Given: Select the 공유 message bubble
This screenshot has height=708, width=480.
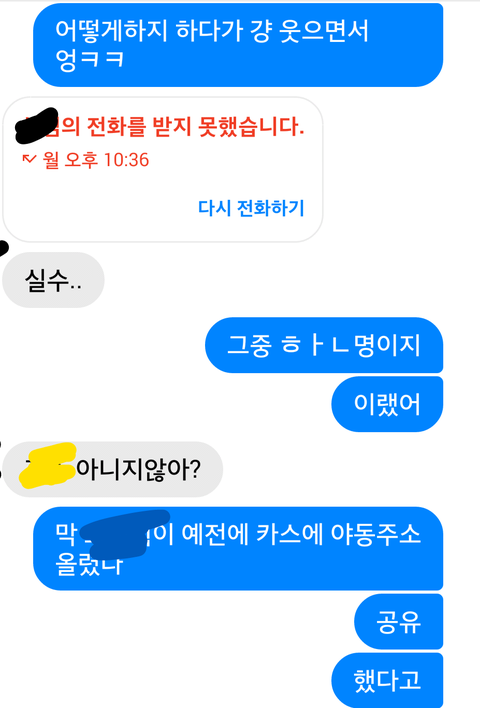Looking at the screenshot, I should pos(398,622).
